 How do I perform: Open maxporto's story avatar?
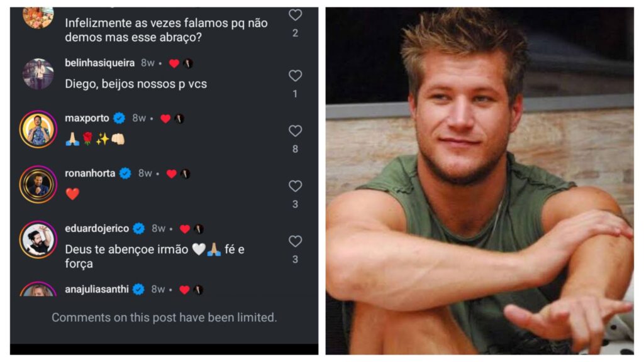point(38,129)
